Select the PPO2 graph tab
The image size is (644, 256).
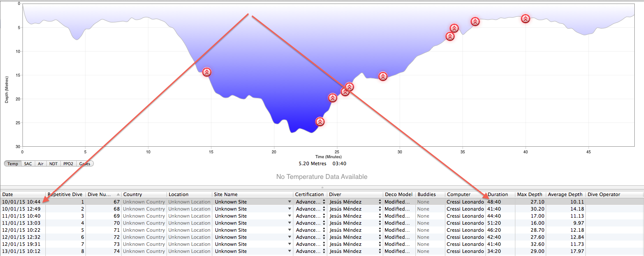[x=68, y=163]
